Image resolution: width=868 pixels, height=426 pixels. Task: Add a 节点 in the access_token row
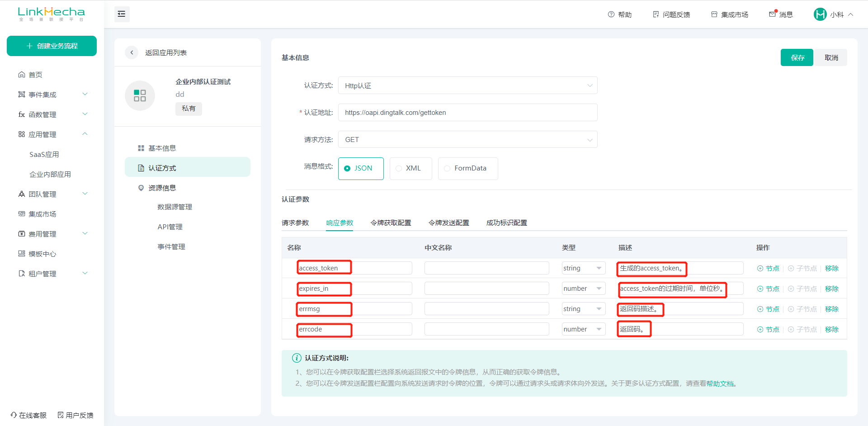pyautogui.click(x=768, y=269)
